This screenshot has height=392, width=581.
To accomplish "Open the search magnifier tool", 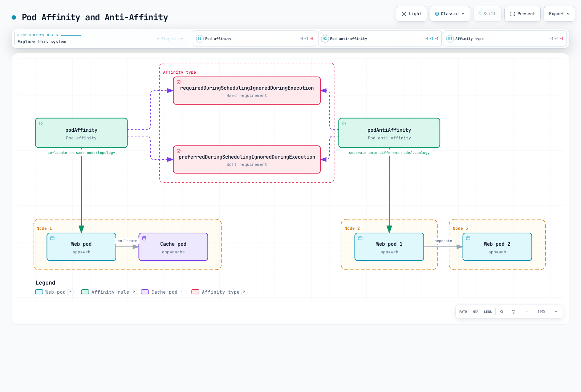I will pyautogui.click(x=502, y=312).
